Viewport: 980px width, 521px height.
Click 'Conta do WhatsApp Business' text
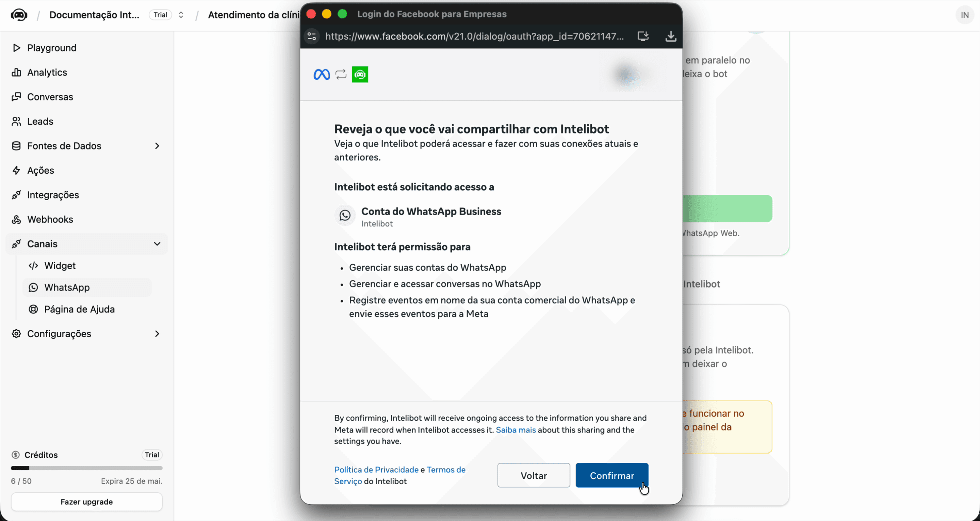pos(431,211)
